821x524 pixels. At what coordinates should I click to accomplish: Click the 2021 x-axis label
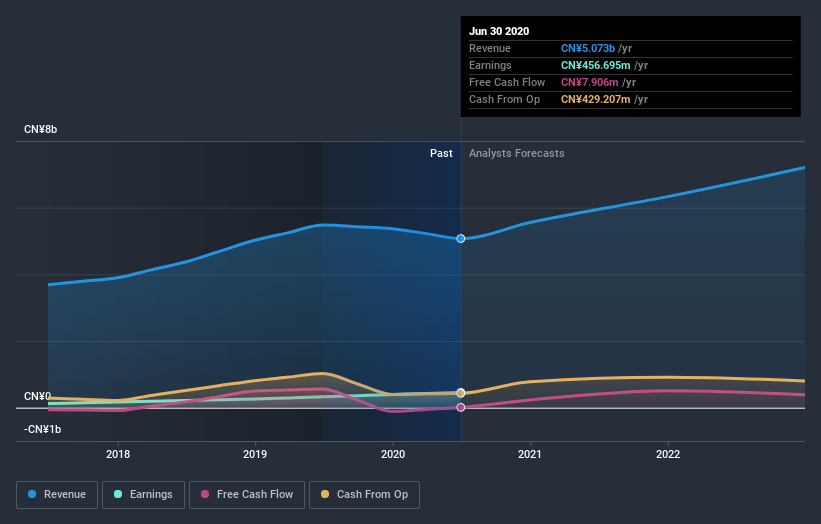[x=530, y=454]
